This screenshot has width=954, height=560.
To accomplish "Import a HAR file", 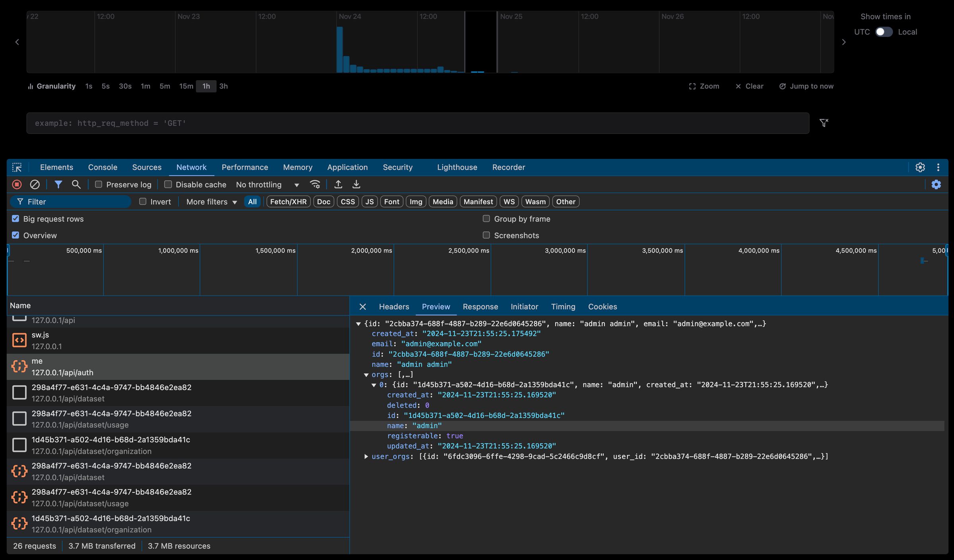I will [338, 184].
